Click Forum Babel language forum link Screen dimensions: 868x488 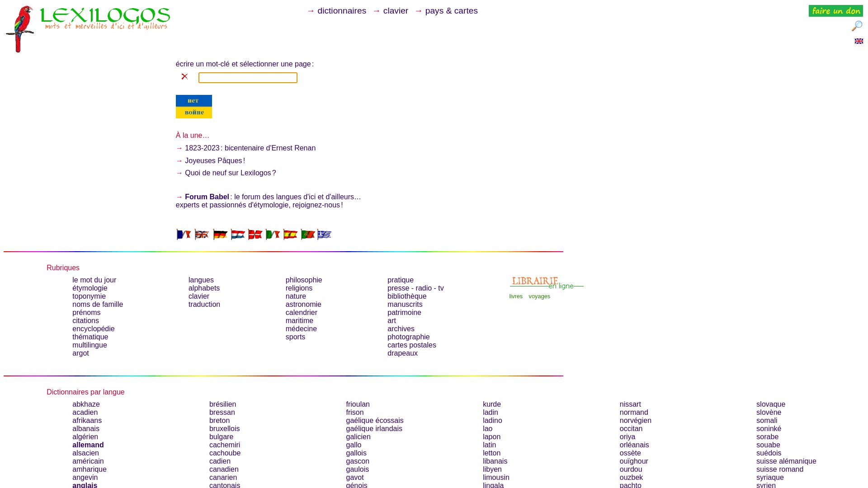click(207, 197)
